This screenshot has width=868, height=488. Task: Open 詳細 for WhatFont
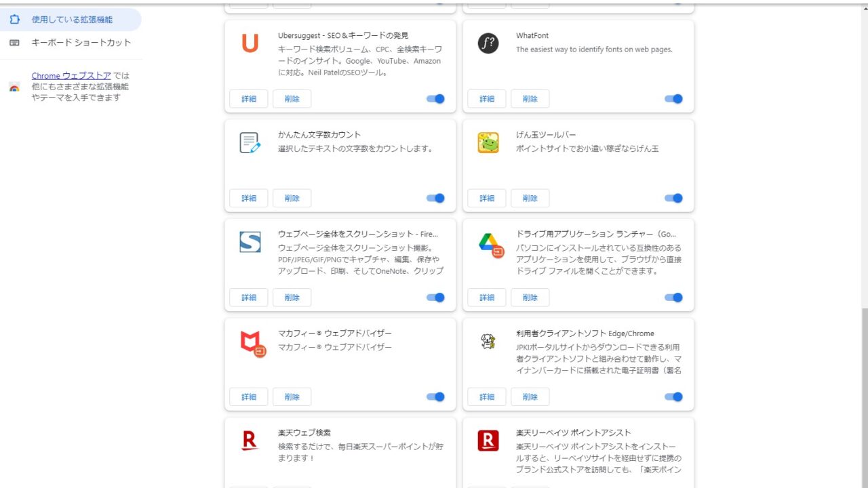[487, 99]
